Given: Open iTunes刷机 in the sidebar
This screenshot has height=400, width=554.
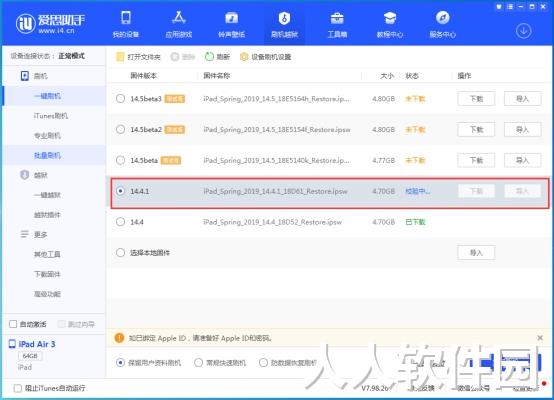Looking at the screenshot, I should pyautogui.click(x=51, y=116).
